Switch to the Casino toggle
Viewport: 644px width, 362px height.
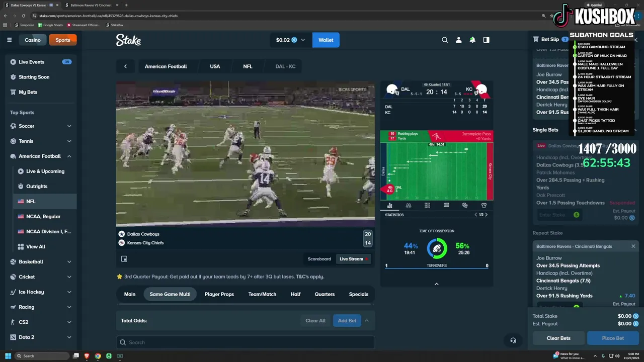coord(33,40)
